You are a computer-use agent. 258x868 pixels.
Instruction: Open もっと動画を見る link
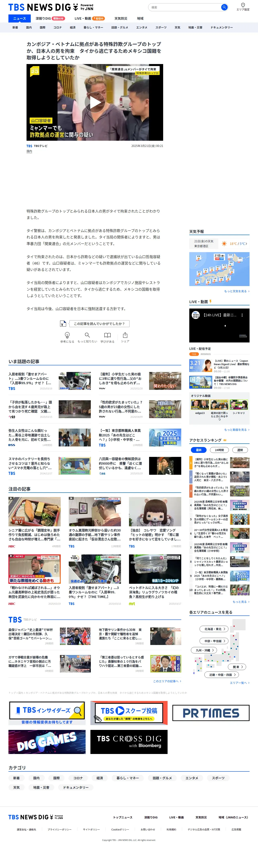click(x=237, y=430)
